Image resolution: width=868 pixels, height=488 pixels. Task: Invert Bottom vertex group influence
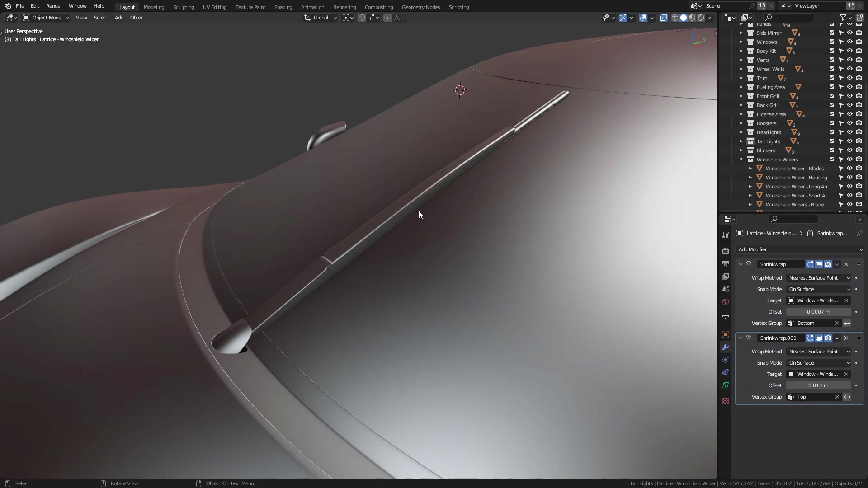(x=847, y=323)
